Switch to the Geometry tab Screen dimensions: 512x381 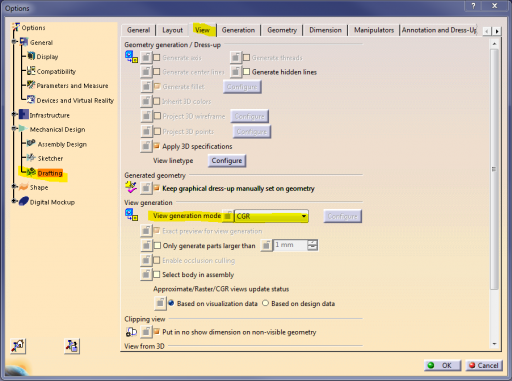[282, 30]
